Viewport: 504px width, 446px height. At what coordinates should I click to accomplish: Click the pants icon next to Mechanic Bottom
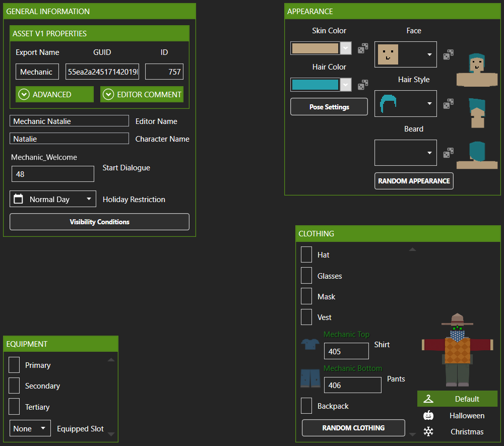pyautogui.click(x=309, y=378)
